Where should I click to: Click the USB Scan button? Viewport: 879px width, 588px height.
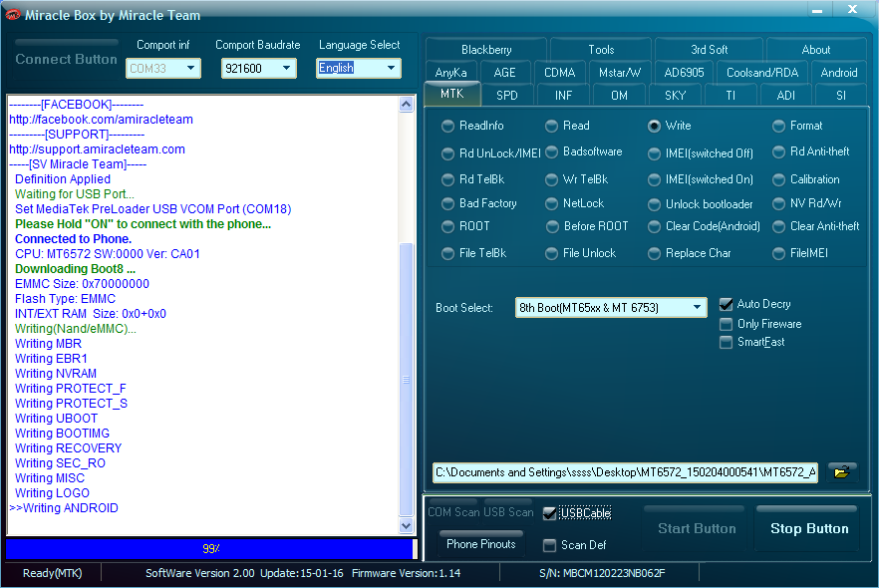coord(508,512)
